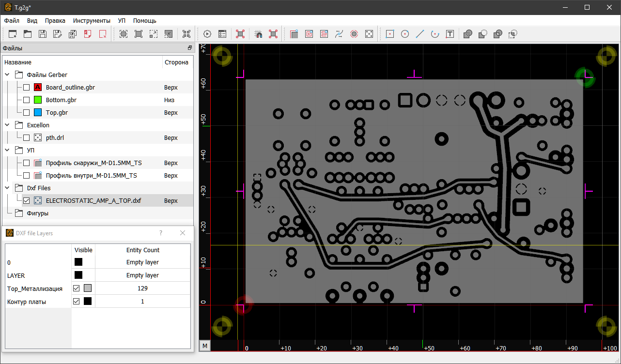Uncheck ELECTROSTATIC_AMP_A_TOP.dxf file visibility
Viewport: 621px width, 364px height.
pos(27,201)
